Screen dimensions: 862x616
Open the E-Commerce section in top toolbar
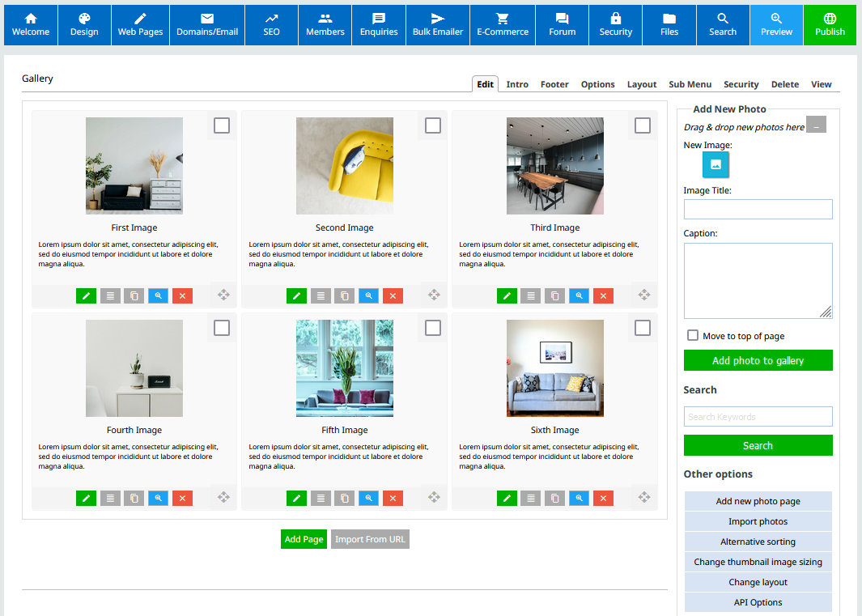[503, 25]
